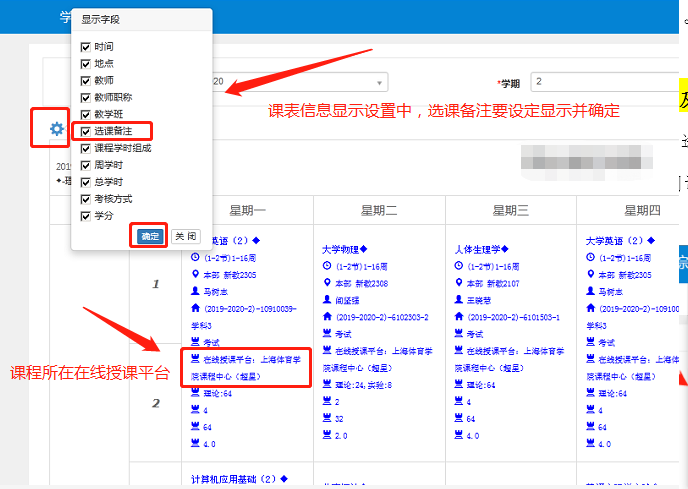688x489 pixels.
Task: Open the gear display settings icon
Action: 57,128
